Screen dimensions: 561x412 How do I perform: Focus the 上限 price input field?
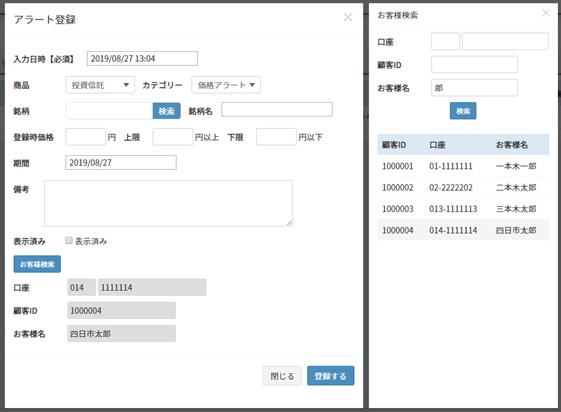173,137
